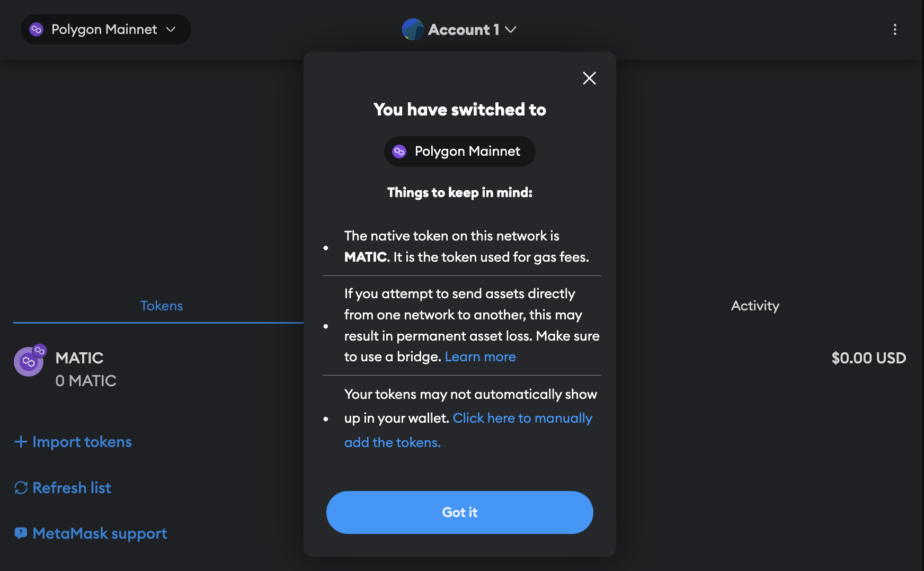Open the Learn more link

click(480, 357)
